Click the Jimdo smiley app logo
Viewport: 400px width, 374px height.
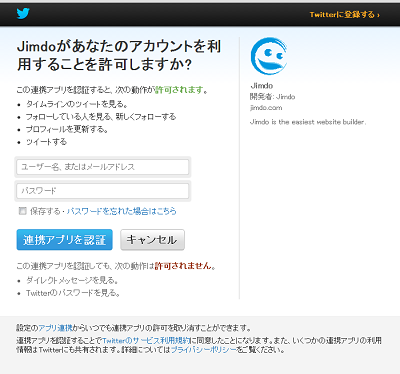(x=269, y=56)
